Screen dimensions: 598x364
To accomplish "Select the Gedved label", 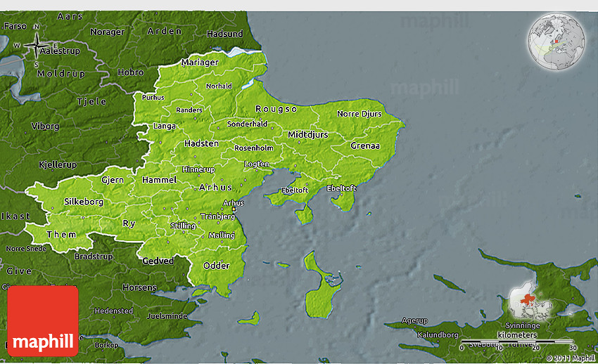I will pyautogui.click(x=158, y=261).
